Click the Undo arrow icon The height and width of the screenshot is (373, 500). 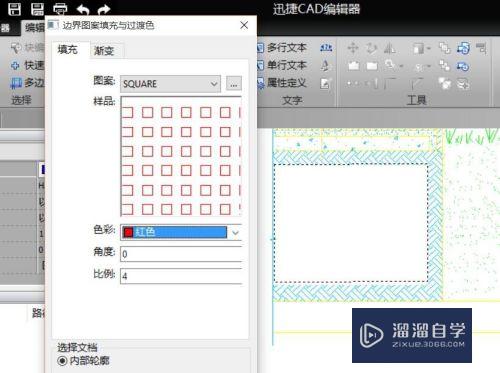[x=83, y=9]
